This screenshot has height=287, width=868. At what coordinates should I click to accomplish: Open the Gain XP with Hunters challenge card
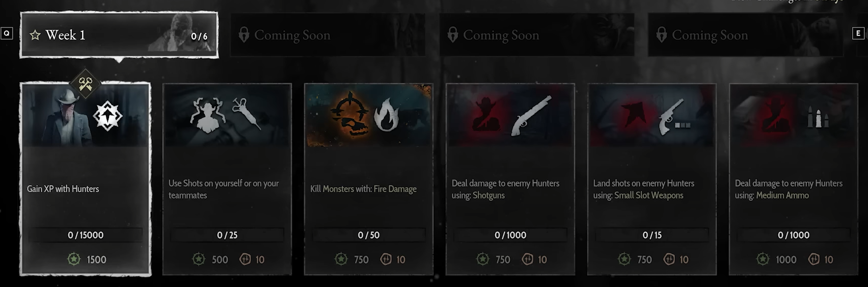click(85, 179)
